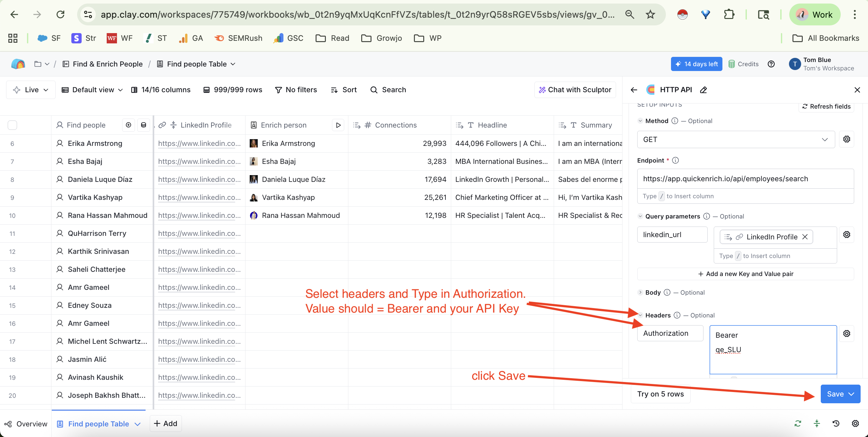Open the Find people Table tab
Viewport: 868px width, 437px height.
click(98, 424)
